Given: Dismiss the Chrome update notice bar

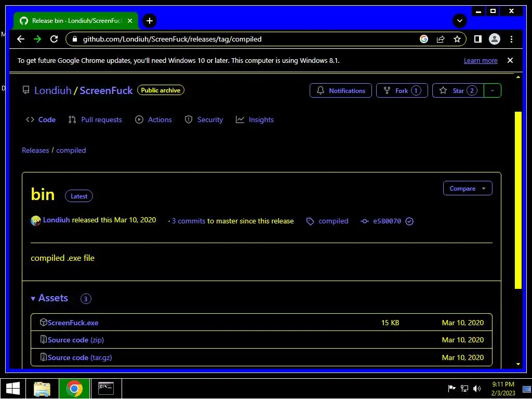Looking at the screenshot, I should pos(510,60).
